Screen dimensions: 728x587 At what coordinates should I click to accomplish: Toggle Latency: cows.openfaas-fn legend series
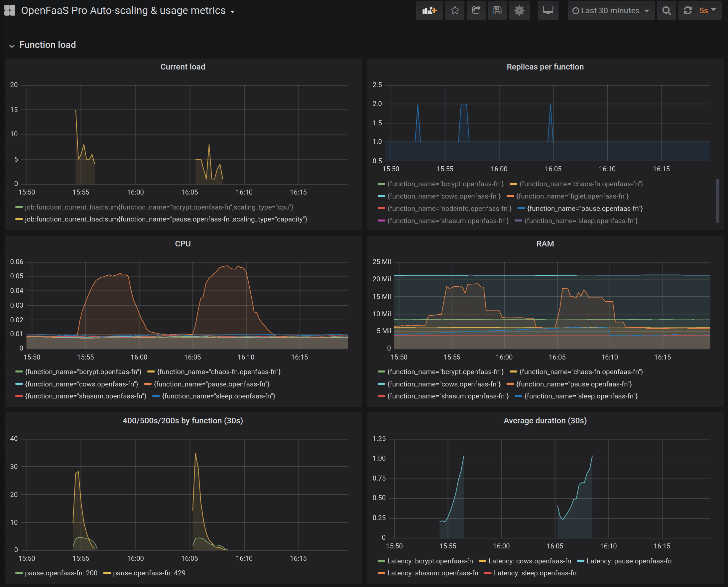point(530,561)
